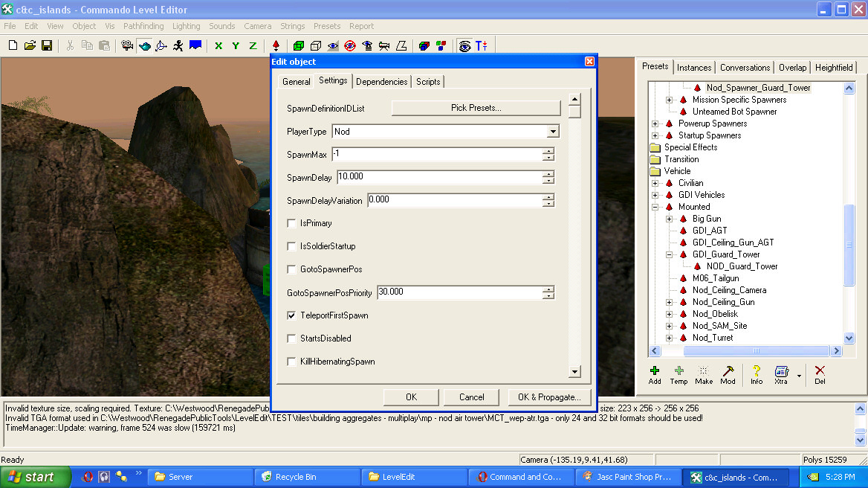The image size is (868, 488).
Task: Select the teapot object mode icon
Action: click(x=144, y=45)
